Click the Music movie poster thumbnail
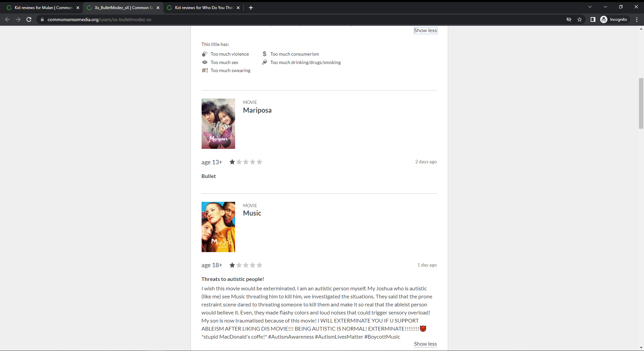Image resolution: width=644 pixels, height=351 pixels. [x=218, y=227]
